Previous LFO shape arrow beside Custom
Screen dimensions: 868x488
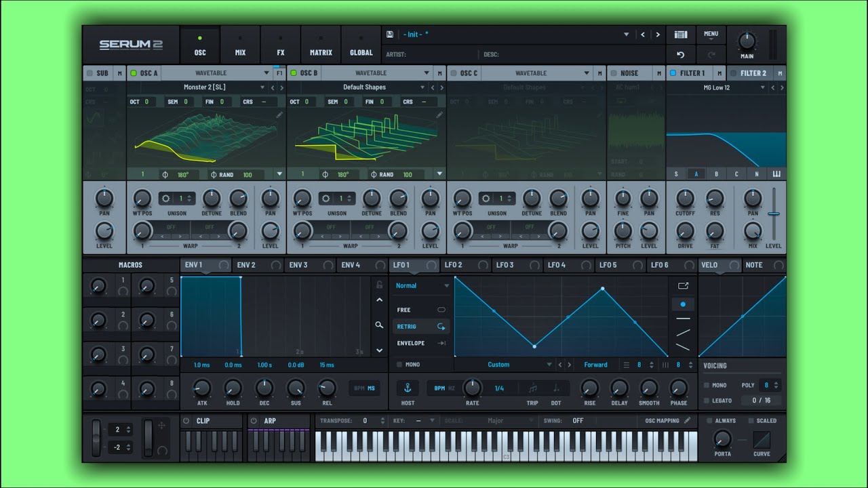click(x=559, y=365)
